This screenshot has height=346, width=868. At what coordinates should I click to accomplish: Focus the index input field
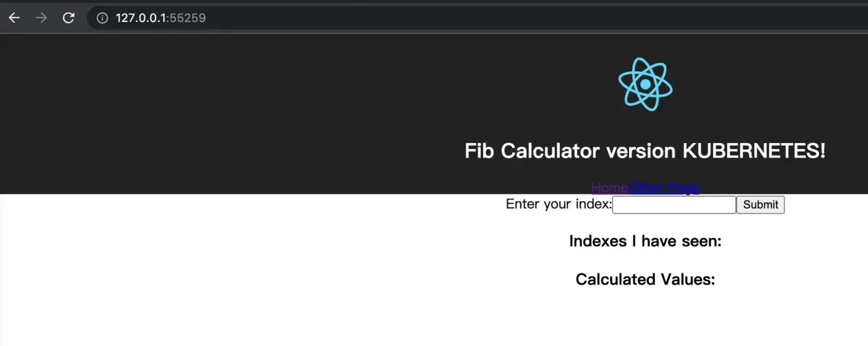[x=674, y=204]
